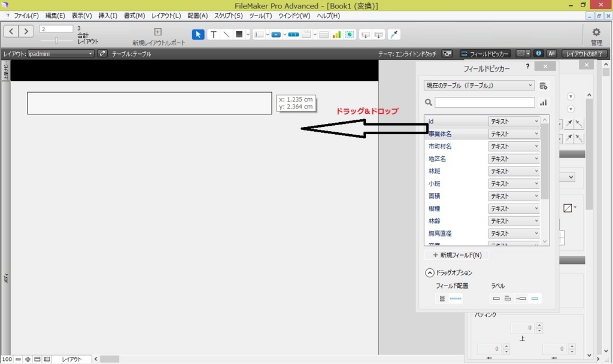
Task: Click the theme change button
Action: pyautogui.click(x=447, y=53)
